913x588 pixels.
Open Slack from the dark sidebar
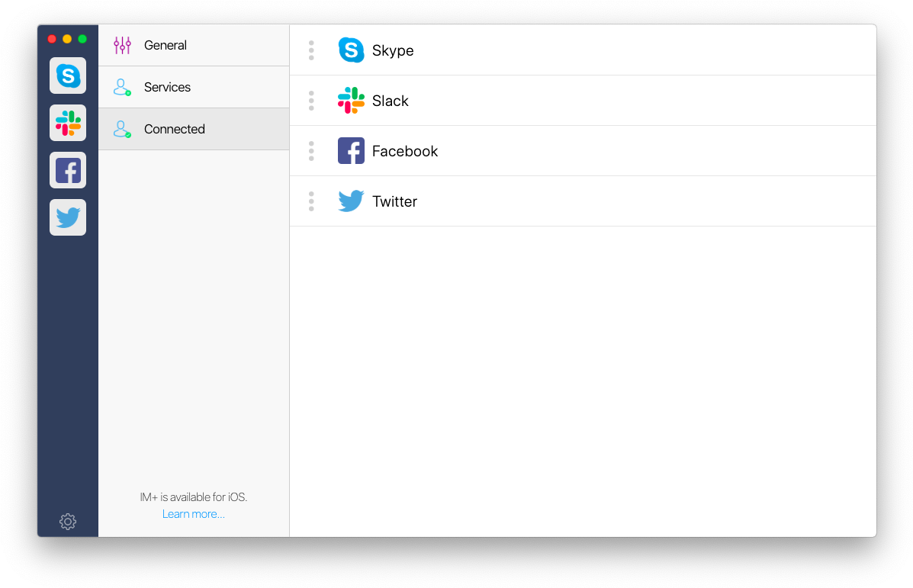point(68,123)
